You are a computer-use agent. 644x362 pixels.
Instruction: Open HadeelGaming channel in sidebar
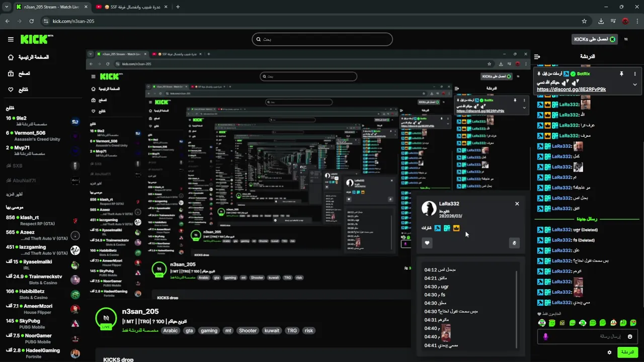pos(42,353)
